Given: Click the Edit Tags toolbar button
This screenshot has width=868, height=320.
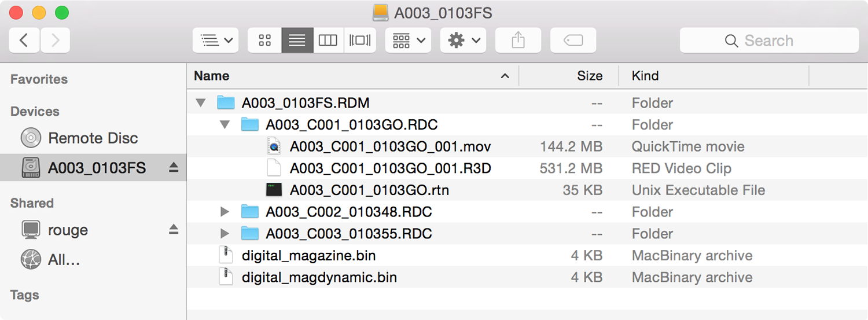Looking at the screenshot, I should 573,41.
